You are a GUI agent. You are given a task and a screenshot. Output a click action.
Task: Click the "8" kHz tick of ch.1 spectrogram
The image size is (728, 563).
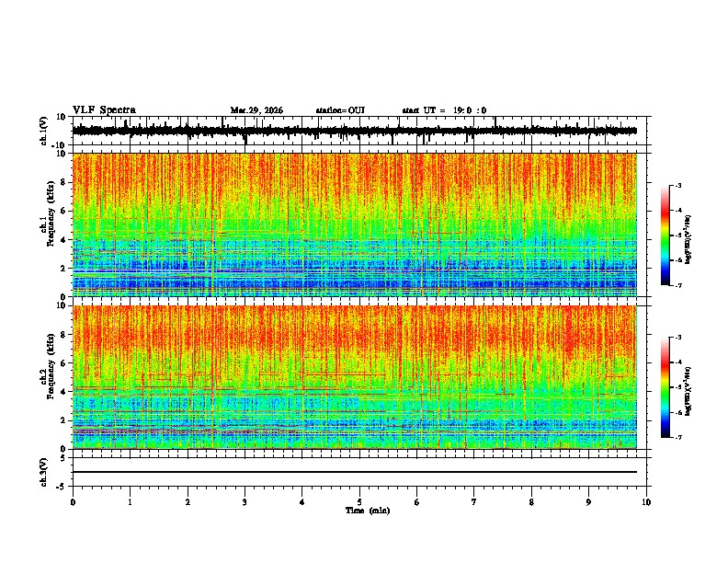[63, 182]
